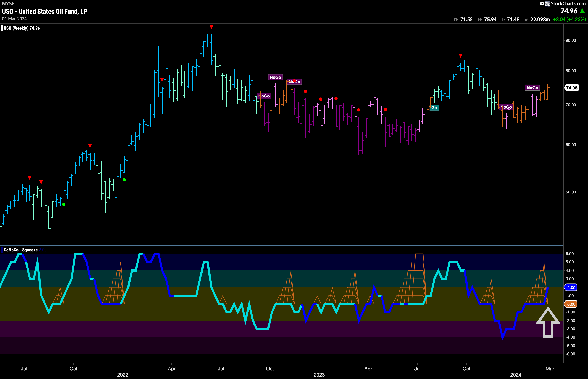Viewport: 588px width, 379px height.
Task: Click the orange 0.00 oscillator value tag
Action: click(x=571, y=304)
